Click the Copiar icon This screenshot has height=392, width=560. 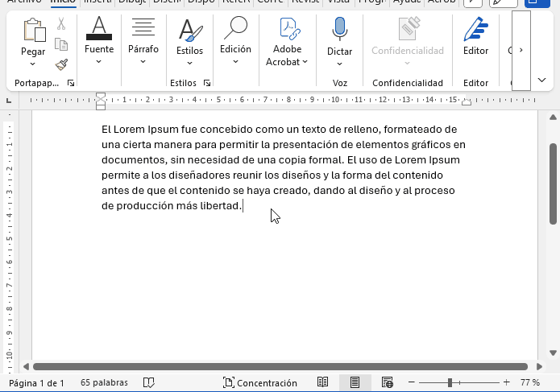[61, 44]
